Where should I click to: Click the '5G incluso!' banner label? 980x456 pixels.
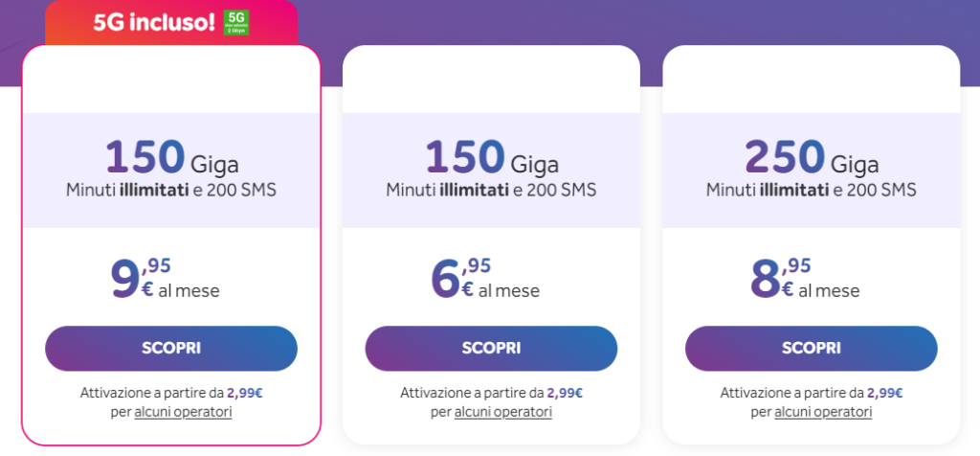[x=153, y=23]
